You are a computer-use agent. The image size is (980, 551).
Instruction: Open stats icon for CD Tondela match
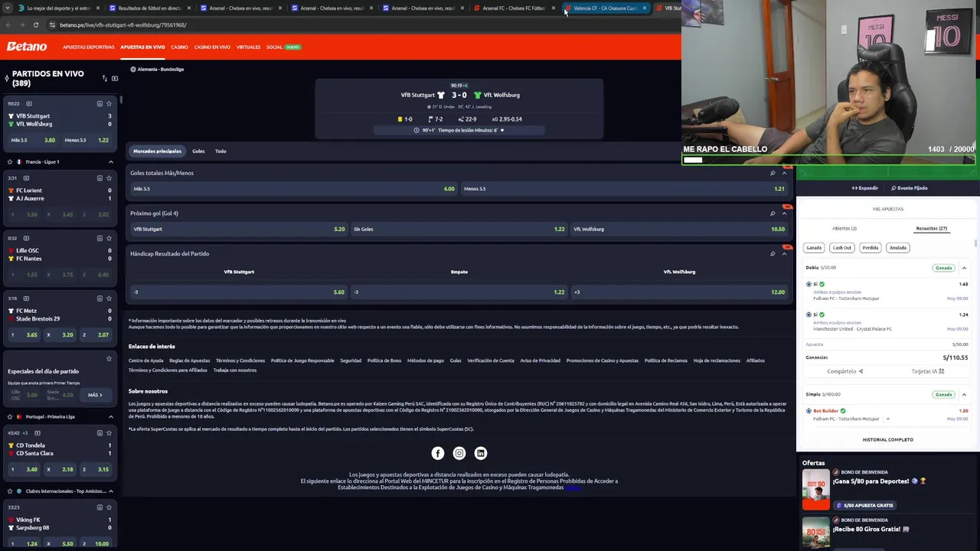point(100,432)
